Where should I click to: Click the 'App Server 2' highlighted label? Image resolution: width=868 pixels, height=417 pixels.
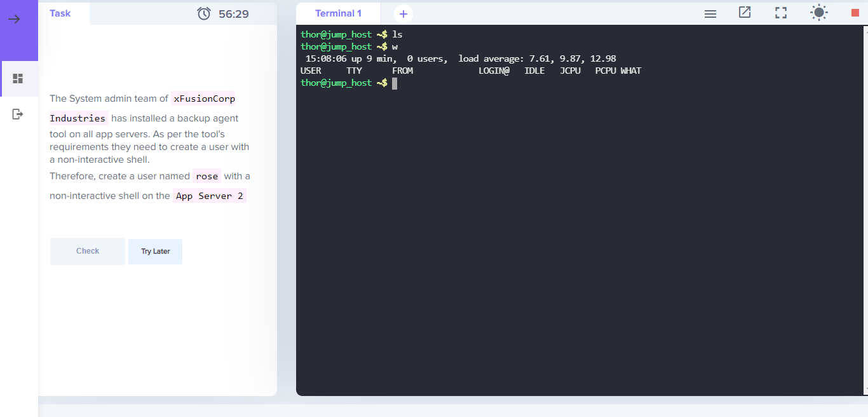(210, 196)
